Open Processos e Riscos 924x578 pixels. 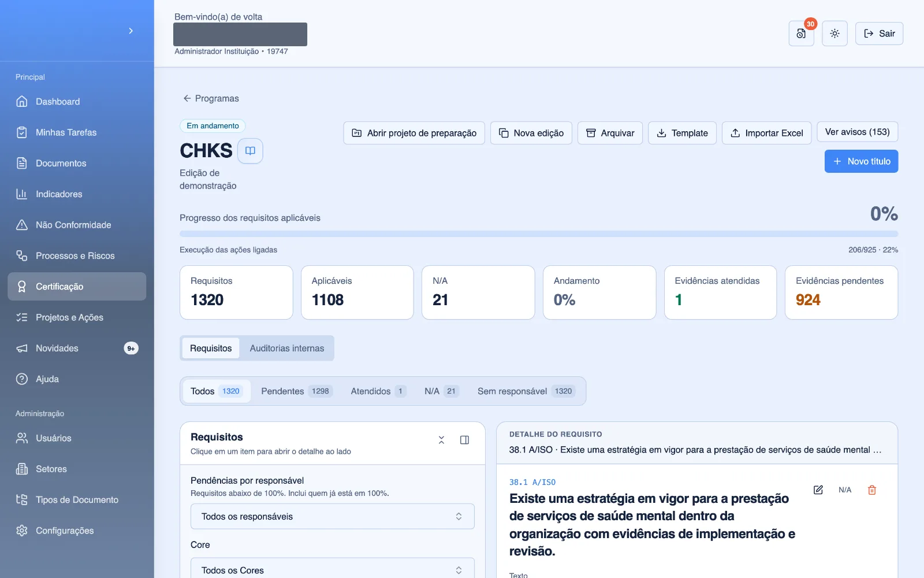click(x=77, y=255)
